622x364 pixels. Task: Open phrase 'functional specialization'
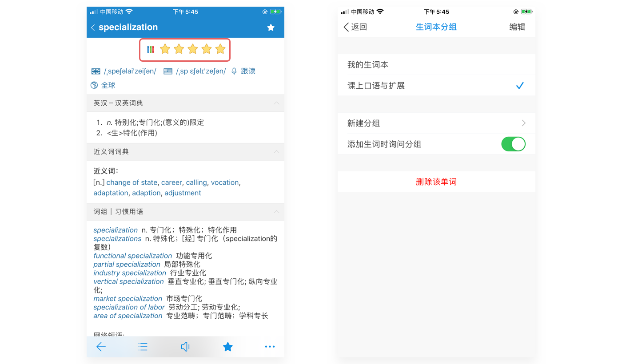132,256
